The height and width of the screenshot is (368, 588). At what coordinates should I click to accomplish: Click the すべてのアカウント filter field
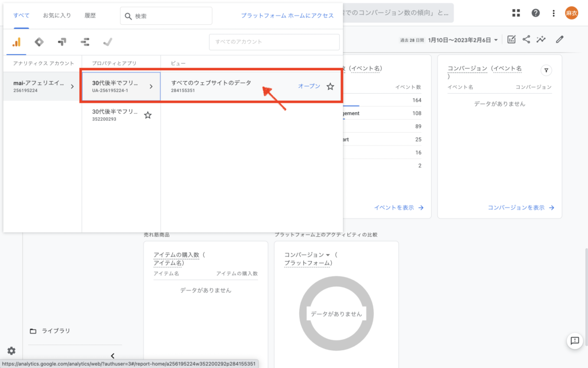(x=274, y=41)
